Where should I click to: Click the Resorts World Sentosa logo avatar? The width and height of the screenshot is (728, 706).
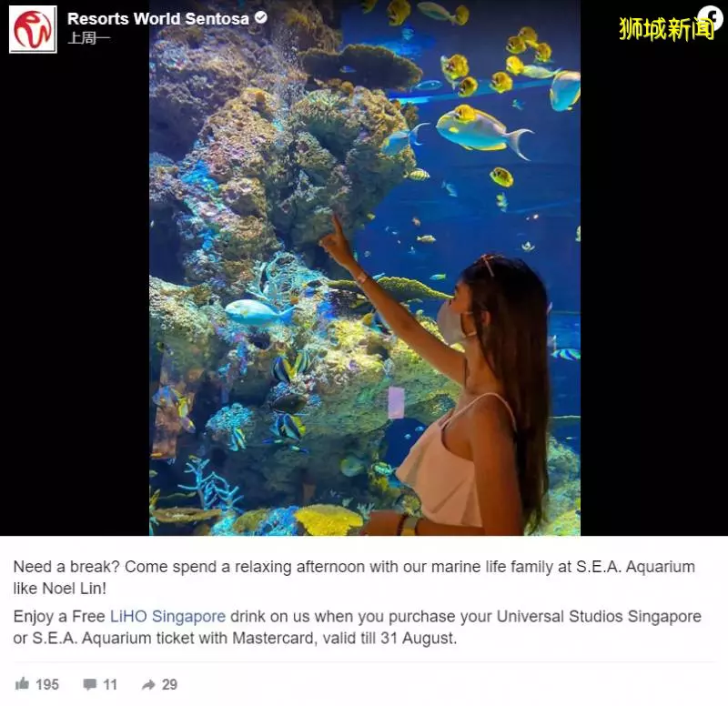click(33, 29)
